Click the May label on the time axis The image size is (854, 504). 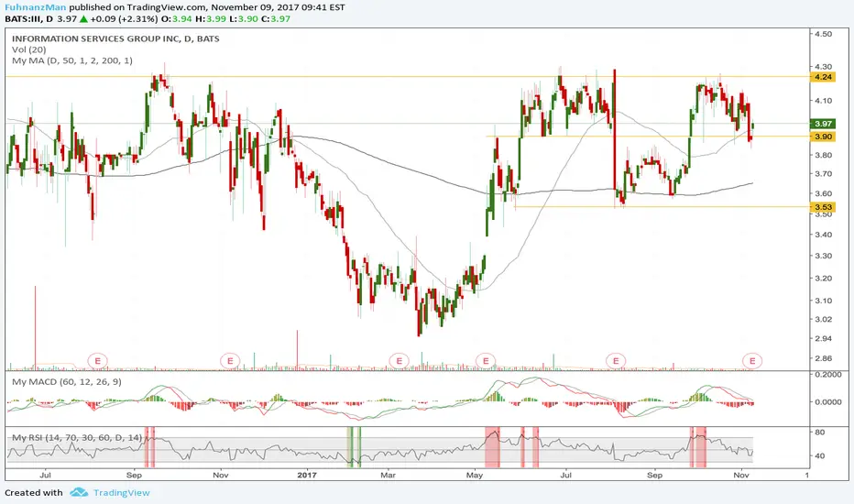pyautogui.click(x=475, y=475)
